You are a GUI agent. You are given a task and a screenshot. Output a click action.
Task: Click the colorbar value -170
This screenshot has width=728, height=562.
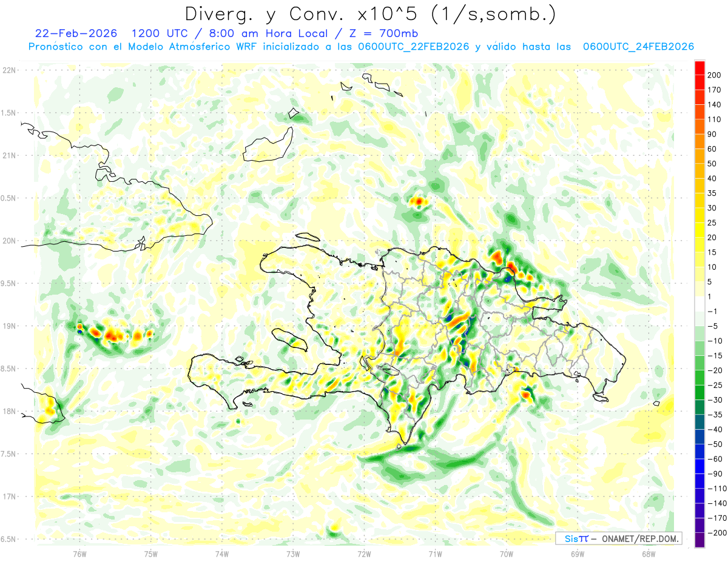[716, 518]
